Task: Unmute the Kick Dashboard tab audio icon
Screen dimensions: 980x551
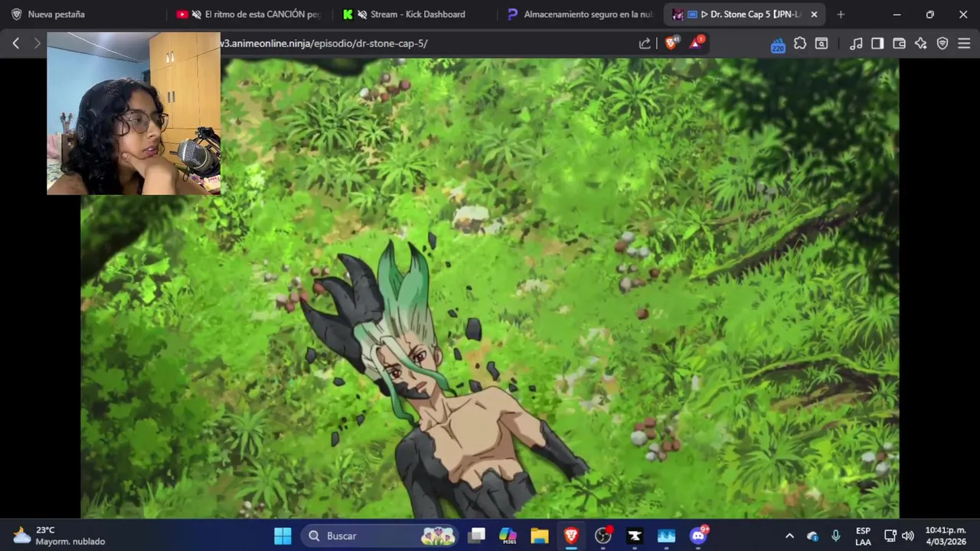Action: [x=362, y=15]
